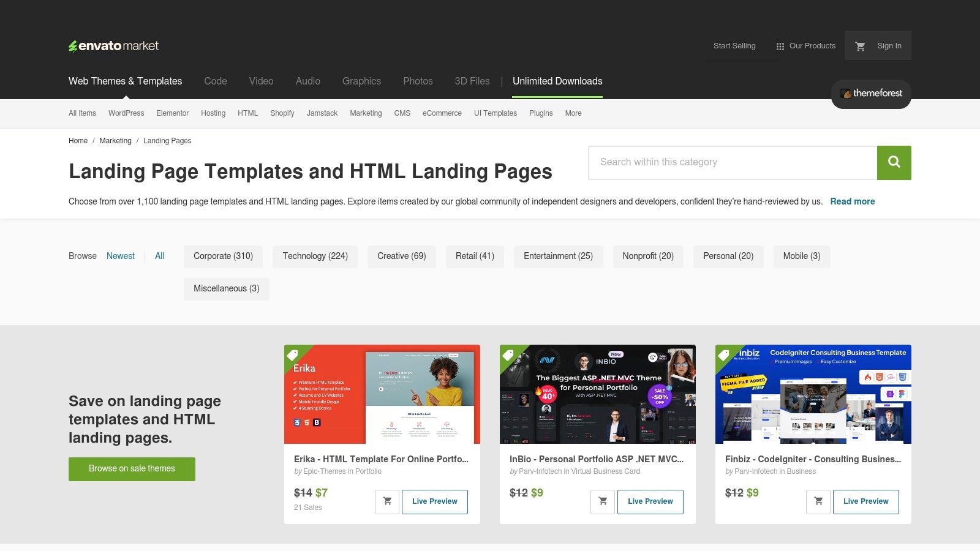The image size is (980, 551).
Task: Switch to the Unlimited Downloads tab
Action: coord(557,81)
